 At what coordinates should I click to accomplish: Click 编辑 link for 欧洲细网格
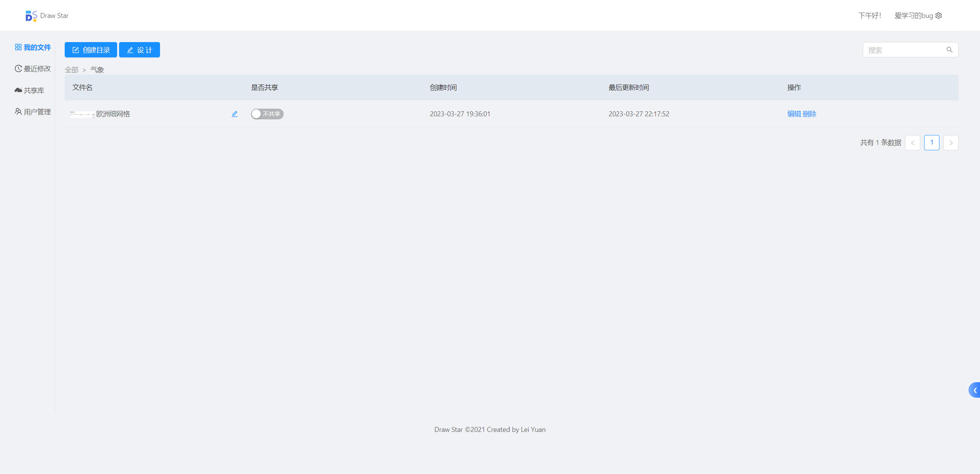coord(794,114)
